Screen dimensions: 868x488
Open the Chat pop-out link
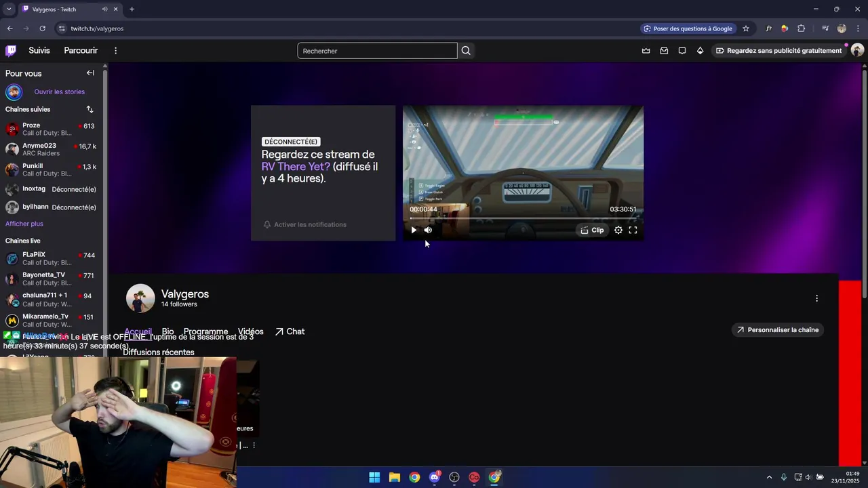[290, 331]
